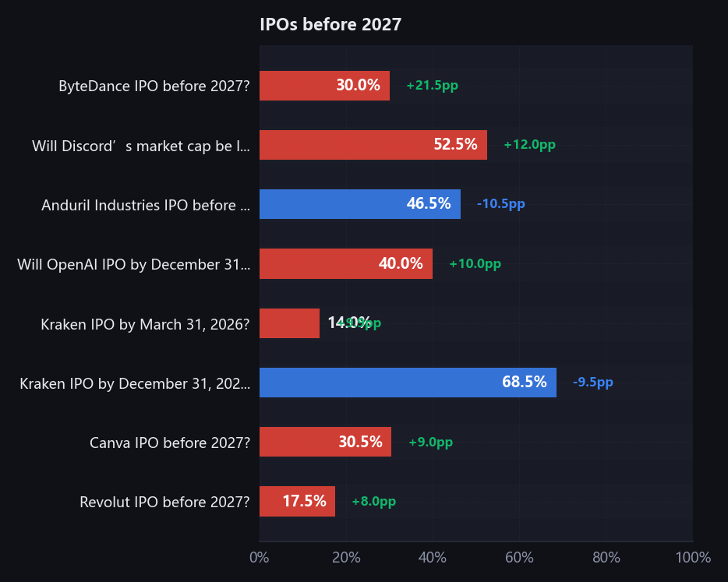Click the -9.5pp change indicator

(592, 383)
